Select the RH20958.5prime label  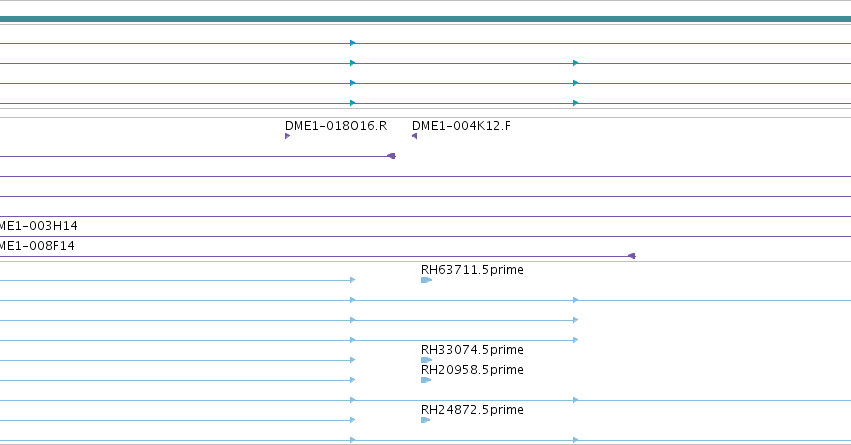[472, 370]
